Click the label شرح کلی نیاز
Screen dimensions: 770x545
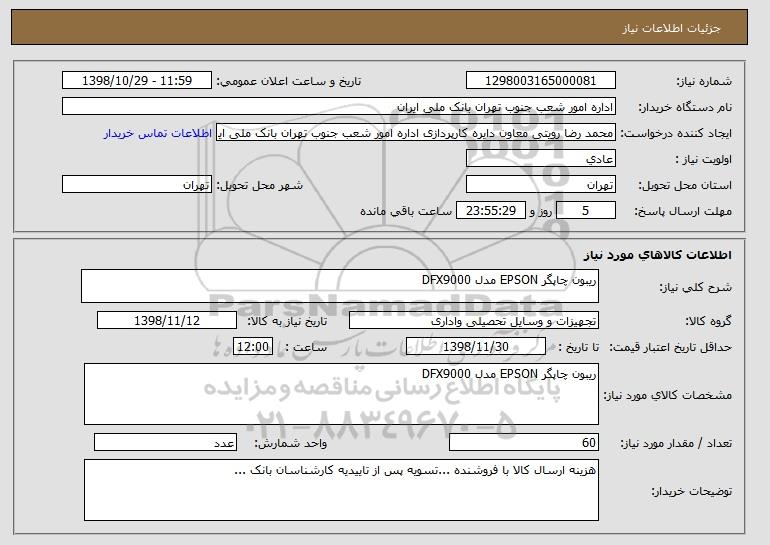[695, 287]
